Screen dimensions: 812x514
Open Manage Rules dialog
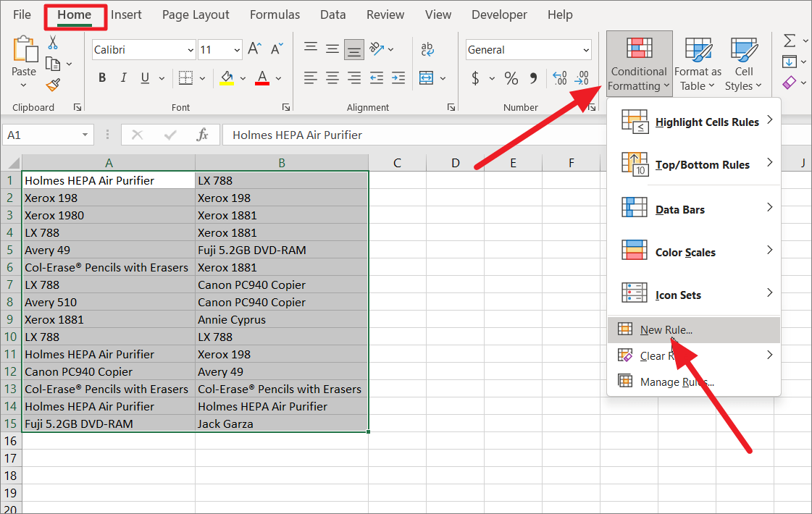676,382
